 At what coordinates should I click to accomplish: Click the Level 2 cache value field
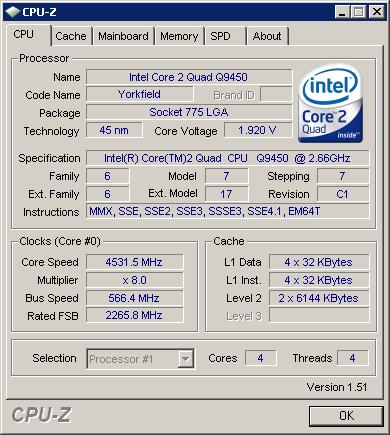319,298
